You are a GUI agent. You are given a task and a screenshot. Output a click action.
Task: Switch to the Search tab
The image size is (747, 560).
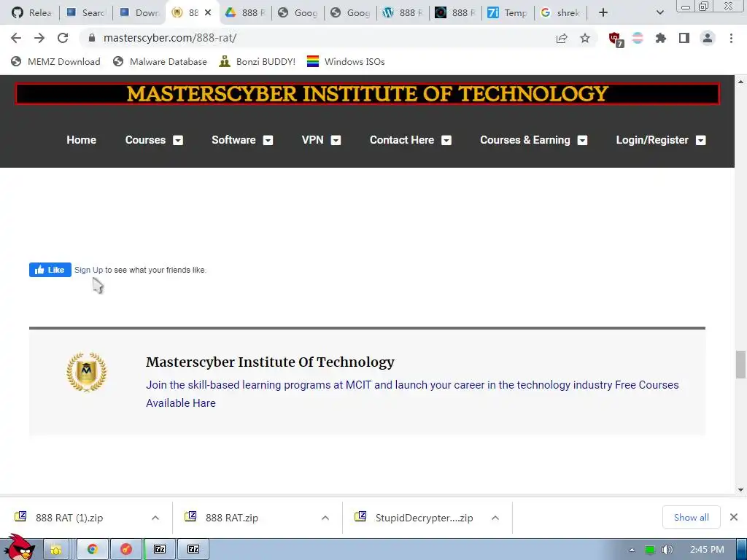coord(86,12)
